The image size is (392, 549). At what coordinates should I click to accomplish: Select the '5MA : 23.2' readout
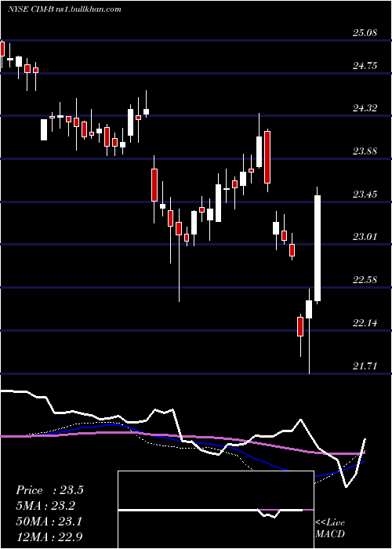(x=45, y=506)
